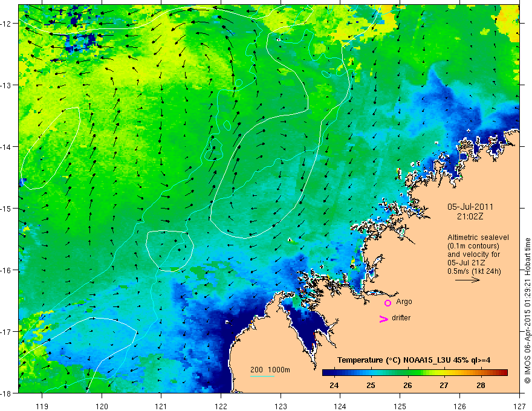Viewport: 532px width, 411px height.
Task: Click the '200 1000m' depth contour label
Action: (x=270, y=370)
